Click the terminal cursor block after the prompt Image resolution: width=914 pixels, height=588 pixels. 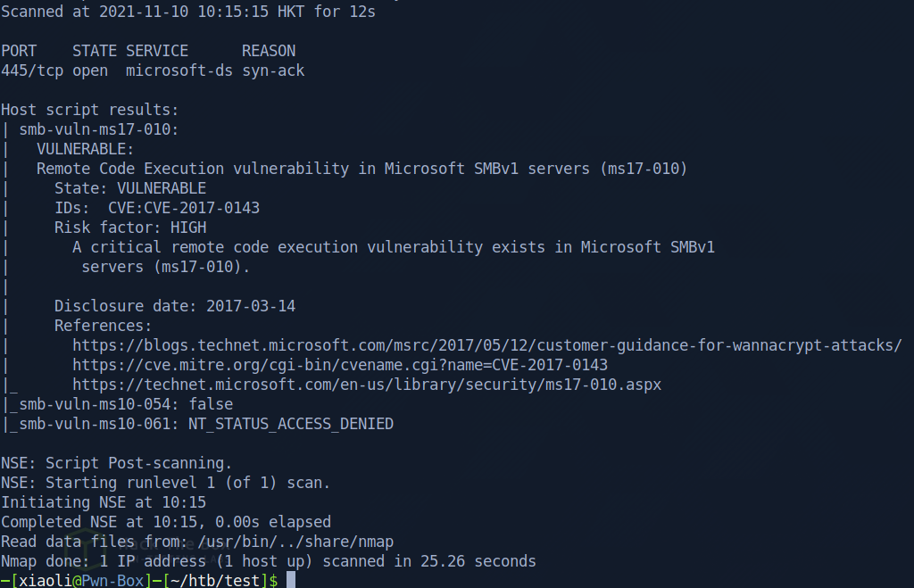[x=290, y=580]
